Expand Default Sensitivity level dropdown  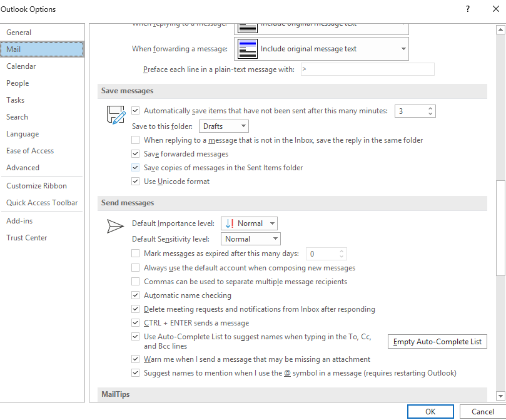(251, 239)
